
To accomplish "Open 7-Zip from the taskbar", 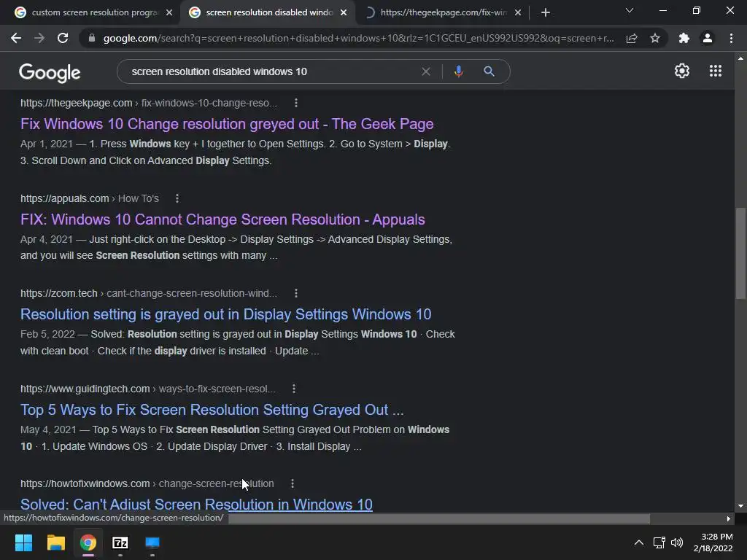I will [120, 542].
